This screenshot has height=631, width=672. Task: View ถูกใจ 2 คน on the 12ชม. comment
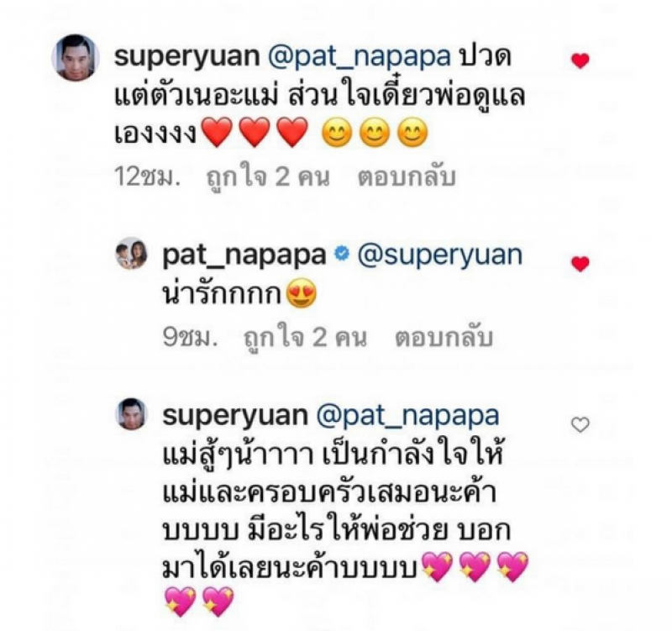tap(268, 177)
